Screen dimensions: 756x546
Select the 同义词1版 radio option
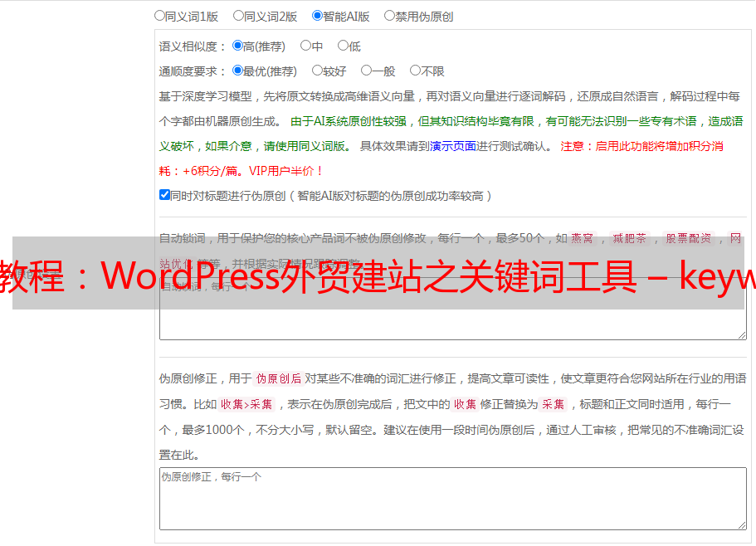pos(159,15)
